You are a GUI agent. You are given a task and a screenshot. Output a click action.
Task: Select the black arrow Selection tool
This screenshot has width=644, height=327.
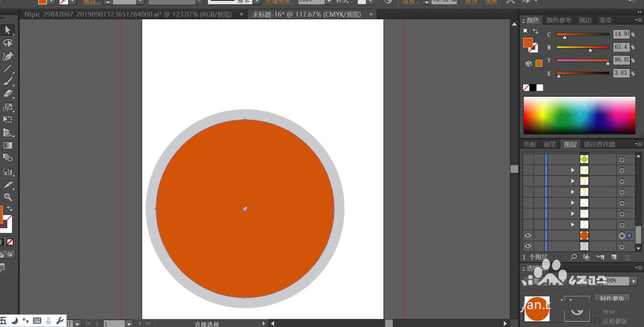(7, 30)
